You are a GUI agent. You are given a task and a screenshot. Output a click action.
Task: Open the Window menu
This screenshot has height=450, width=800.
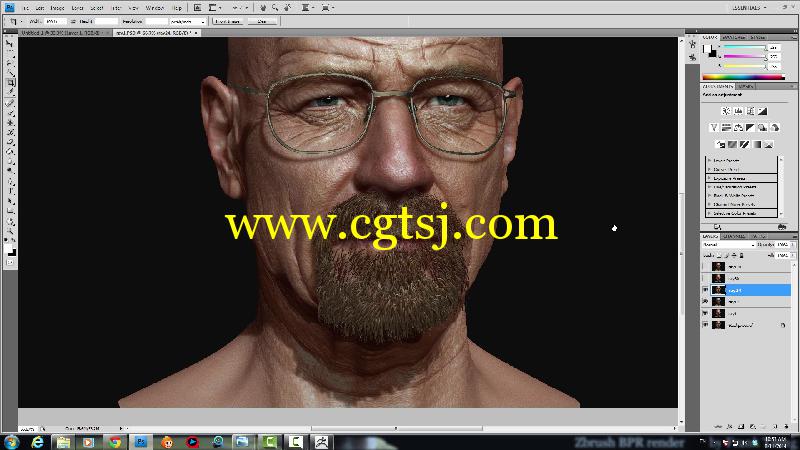tap(155, 8)
